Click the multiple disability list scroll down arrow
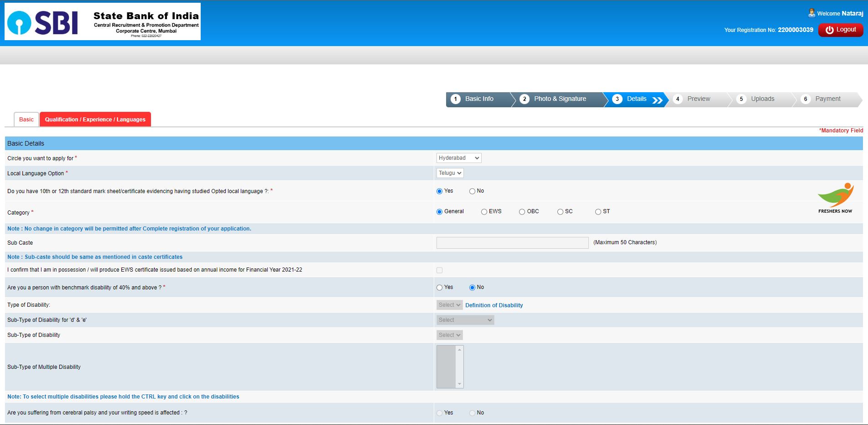Image resolution: width=868 pixels, height=425 pixels. (x=460, y=384)
